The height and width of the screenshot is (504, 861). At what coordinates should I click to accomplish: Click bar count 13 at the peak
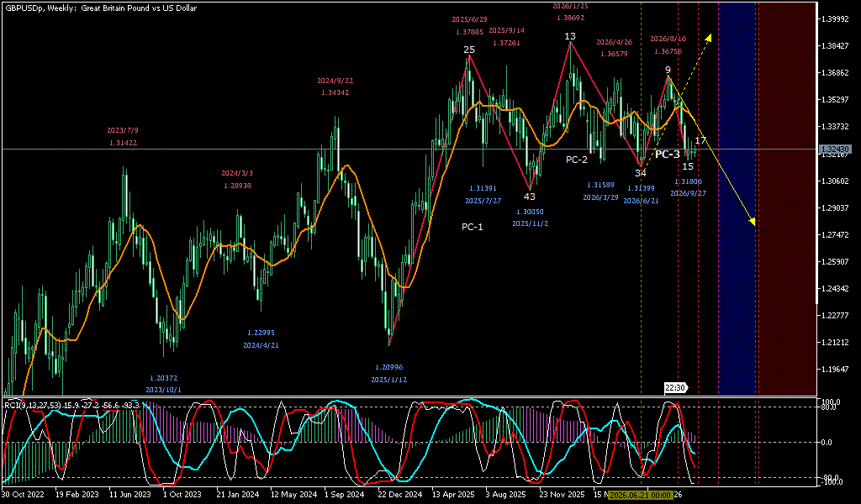point(570,37)
